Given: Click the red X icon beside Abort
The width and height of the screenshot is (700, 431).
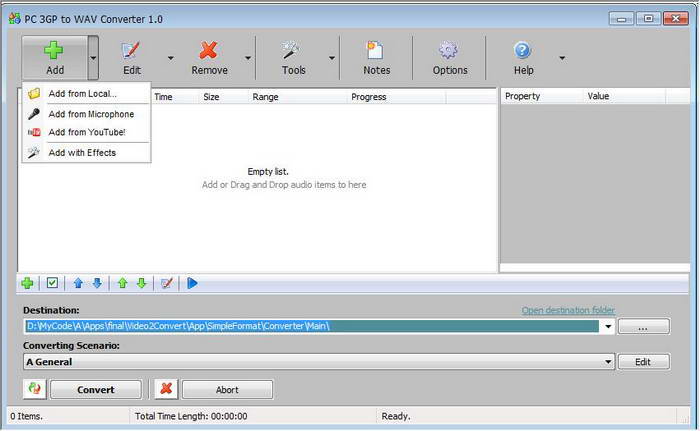Looking at the screenshot, I should coord(166,389).
